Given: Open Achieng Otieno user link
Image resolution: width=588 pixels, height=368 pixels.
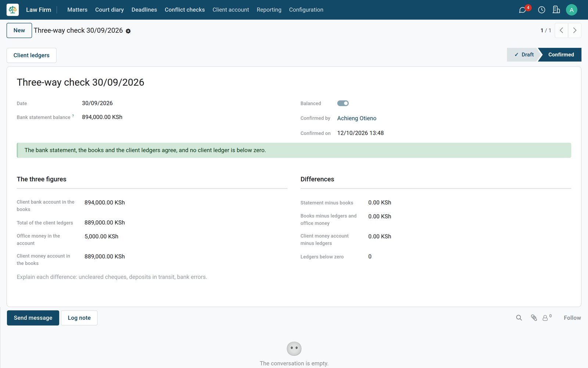Looking at the screenshot, I should click(x=357, y=118).
